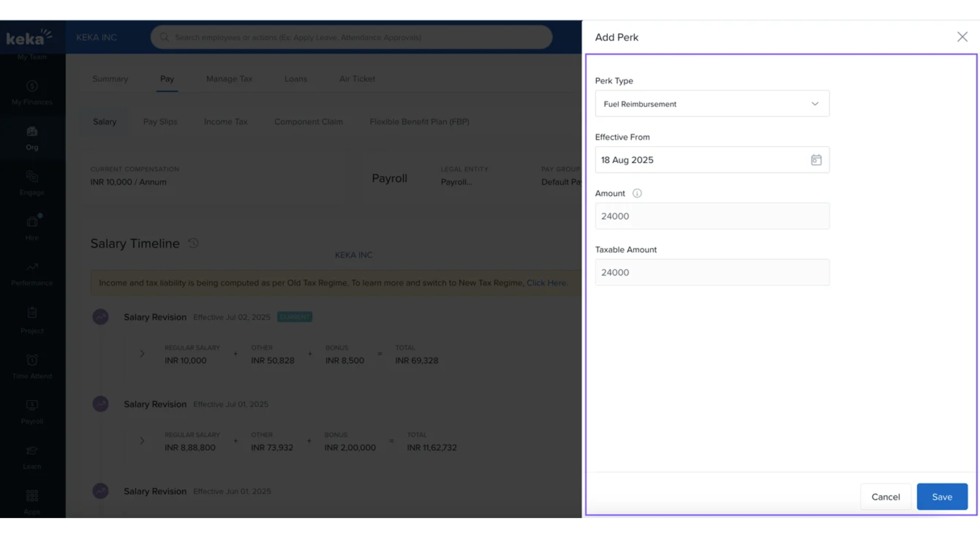The width and height of the screenshot is (980, 551).
Task: Click into the Taxable Amount field
Action: (x=712, y=272)
